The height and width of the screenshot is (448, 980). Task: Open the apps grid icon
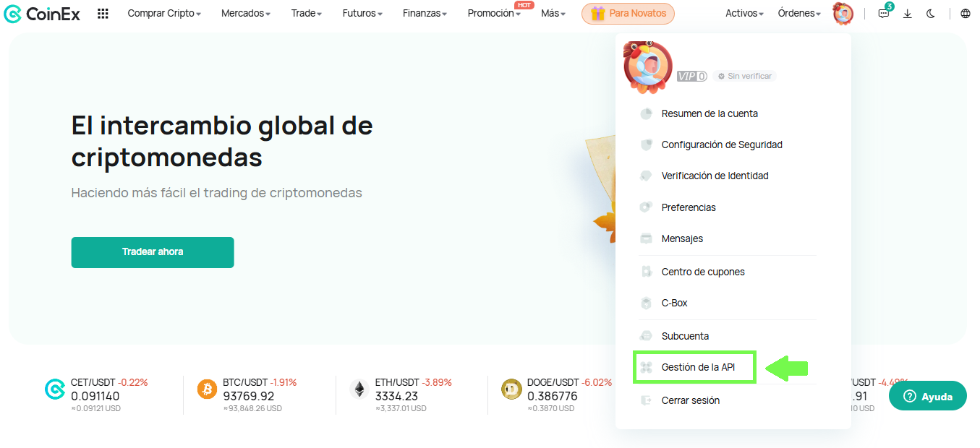point(103,14)
